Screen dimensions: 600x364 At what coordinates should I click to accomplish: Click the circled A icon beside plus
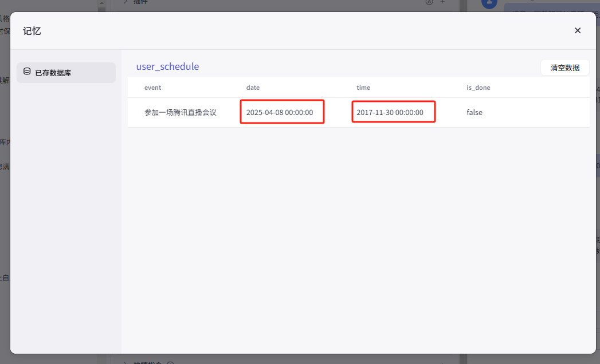(x=429, y=2)
